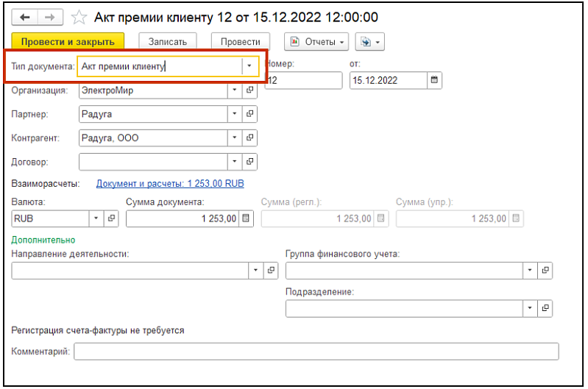Viewport: 588px width, 389px height.
Task: Open the calculator for Сумма (регл.)
Action: click(381, 218)
